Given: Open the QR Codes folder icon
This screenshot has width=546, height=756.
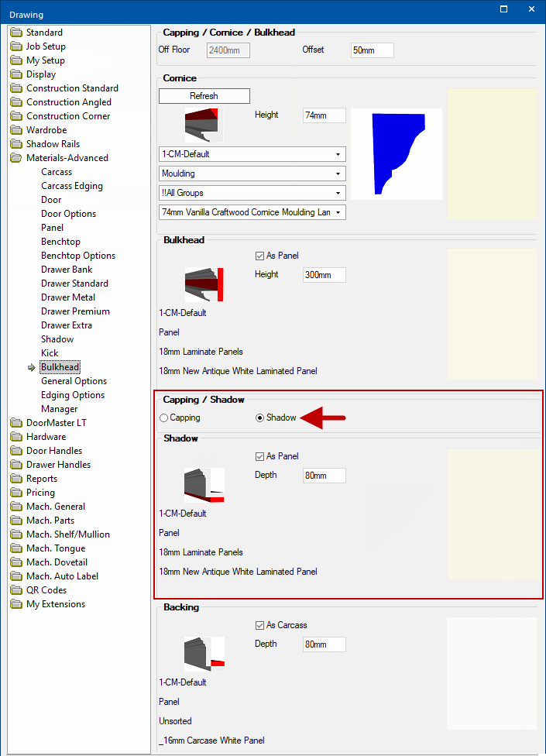Looking at the screenshot, I should point(16,590).
